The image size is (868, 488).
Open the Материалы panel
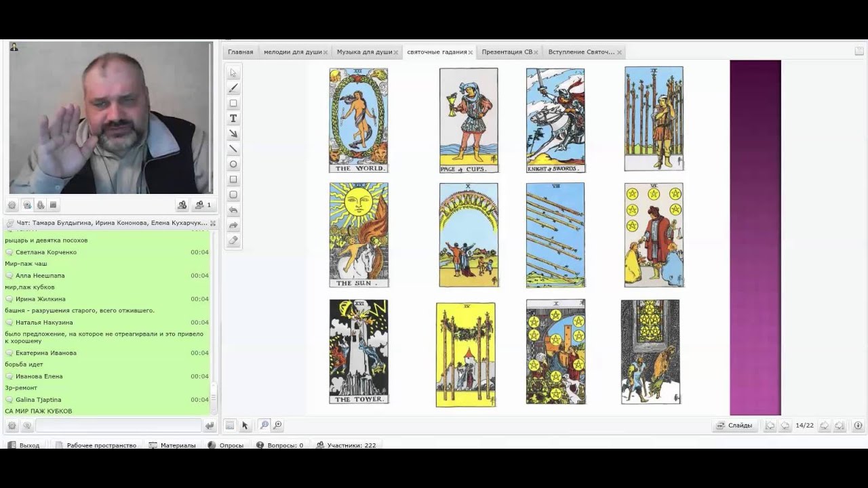coord(172,445)
